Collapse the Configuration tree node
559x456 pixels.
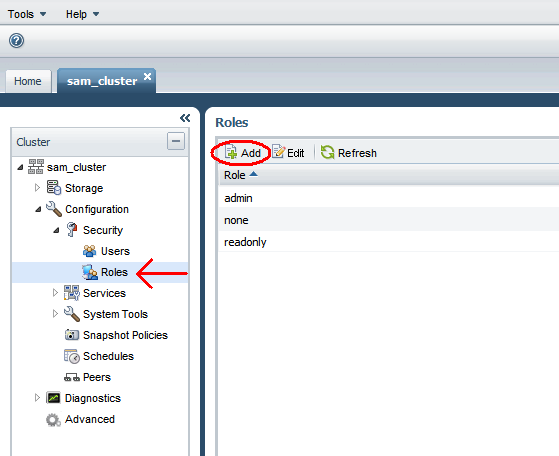(x=38, y=209)
